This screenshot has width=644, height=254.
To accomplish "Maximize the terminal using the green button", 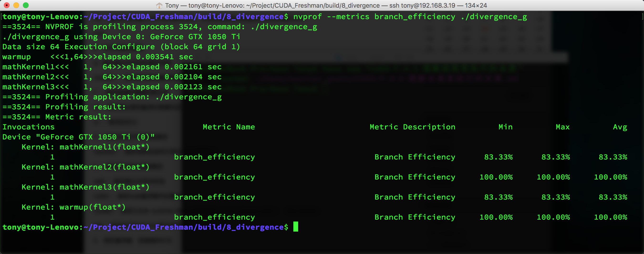I will click(x=26, y=5).
